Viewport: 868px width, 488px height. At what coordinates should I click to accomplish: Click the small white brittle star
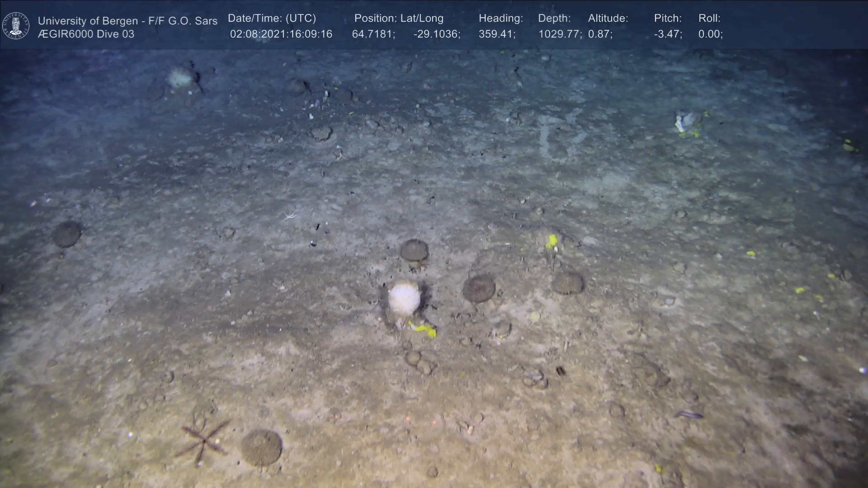pyautogui.click(x=289, y=216)
